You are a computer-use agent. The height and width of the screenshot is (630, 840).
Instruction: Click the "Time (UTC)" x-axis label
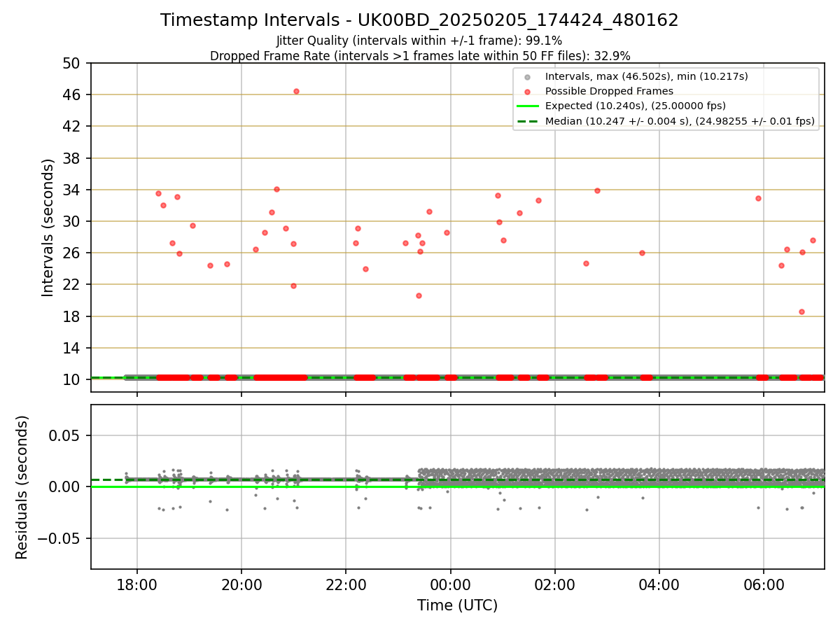tap(457, 605)
